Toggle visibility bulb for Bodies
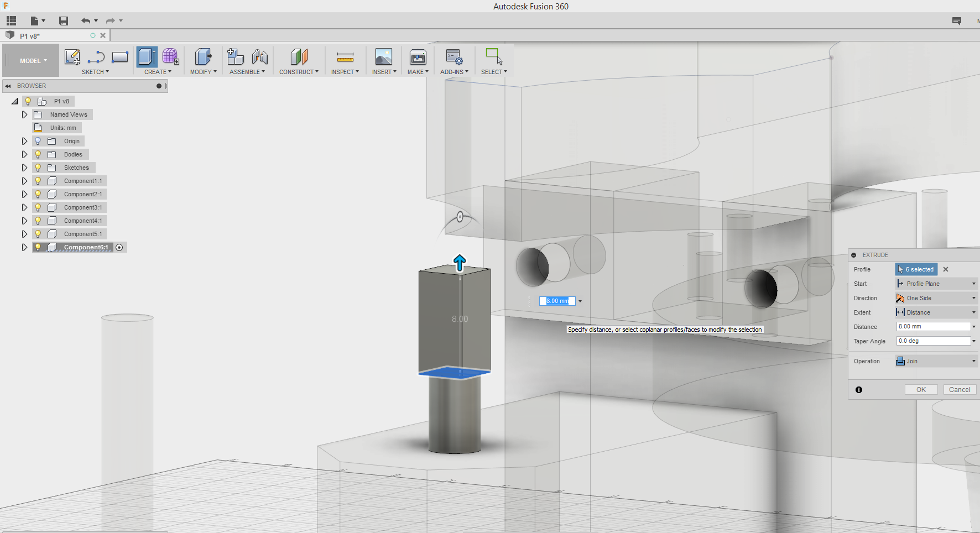 38,154
